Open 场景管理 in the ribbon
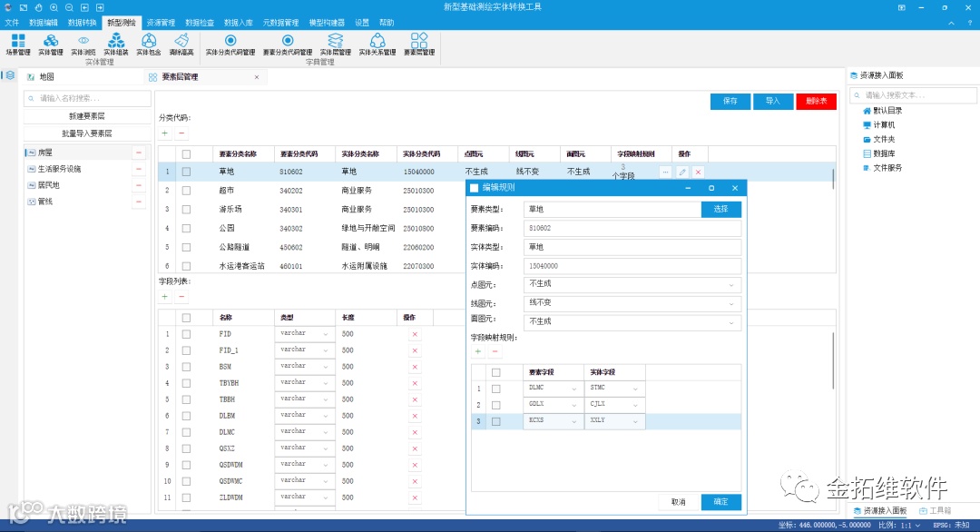This screenshot has height=532, width=980. [x=18, y=44]
